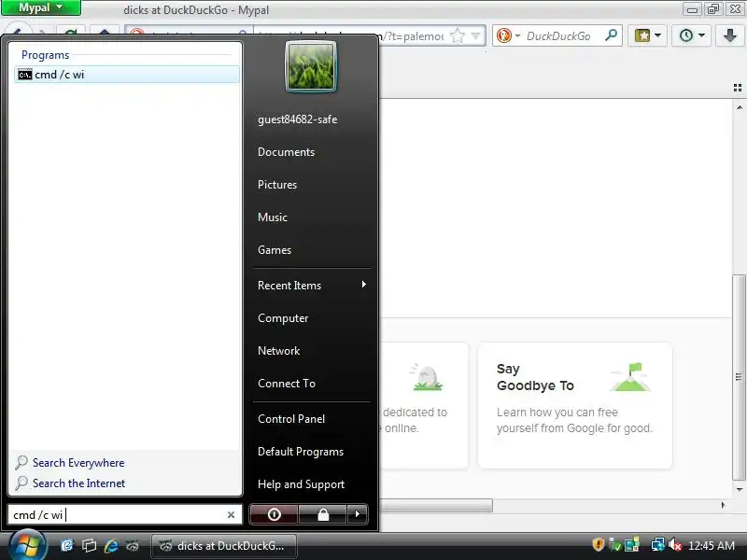Click Search Everywhere link
The height and width of the screenshot is (560, 747).
(78, 463)
